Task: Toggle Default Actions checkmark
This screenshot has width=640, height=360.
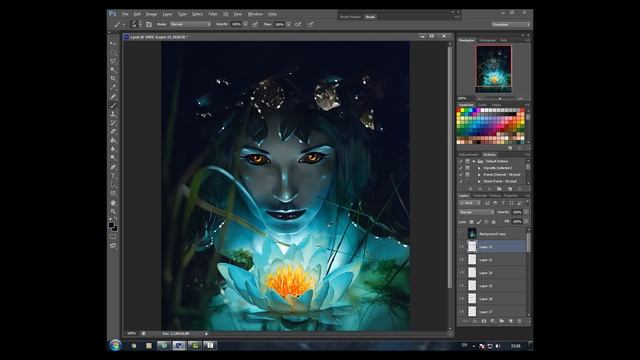Action: pyautogui.click(x=461, y=161)
